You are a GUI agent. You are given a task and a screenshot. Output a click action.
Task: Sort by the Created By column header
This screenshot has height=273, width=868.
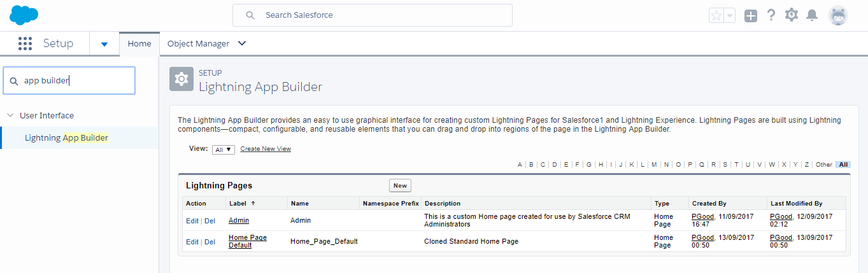point(709,204)
